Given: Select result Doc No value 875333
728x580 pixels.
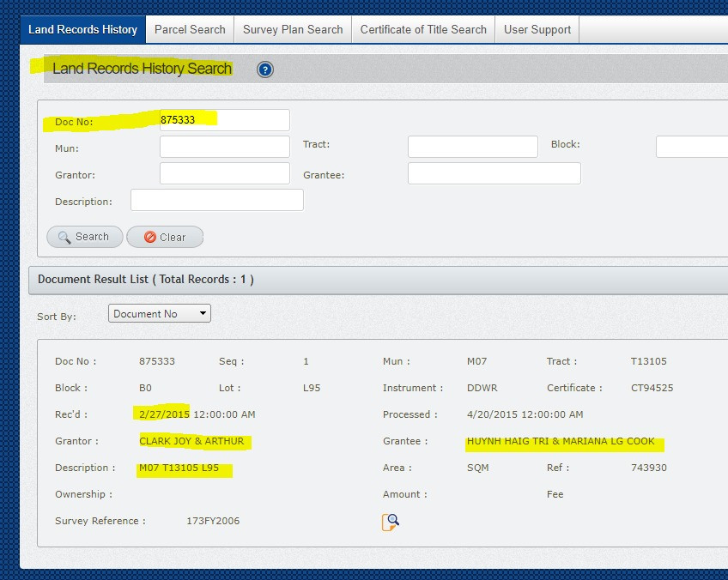Looking at the screenshot, I should tap(157, 361).
